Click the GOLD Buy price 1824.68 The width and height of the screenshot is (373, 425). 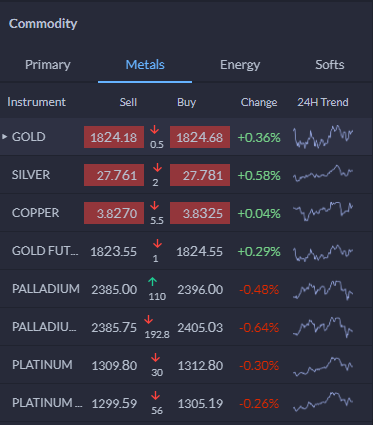click(200, 137)
